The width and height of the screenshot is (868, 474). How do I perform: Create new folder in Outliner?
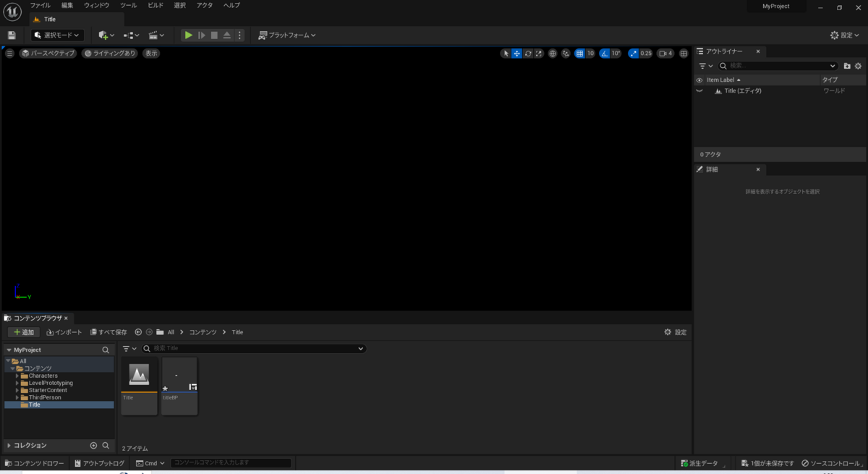tap(847, 66)
